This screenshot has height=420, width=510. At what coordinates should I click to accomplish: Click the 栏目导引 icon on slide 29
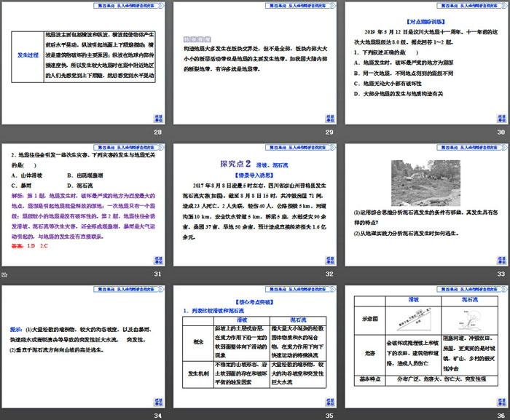pyautogui.click(x=330, y=119)
